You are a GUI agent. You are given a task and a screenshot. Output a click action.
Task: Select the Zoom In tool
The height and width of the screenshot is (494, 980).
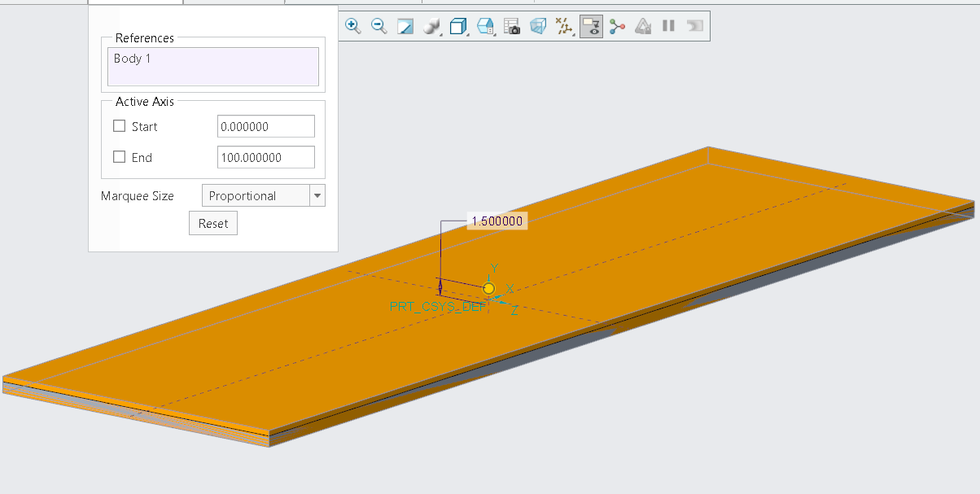coord(353,26)
